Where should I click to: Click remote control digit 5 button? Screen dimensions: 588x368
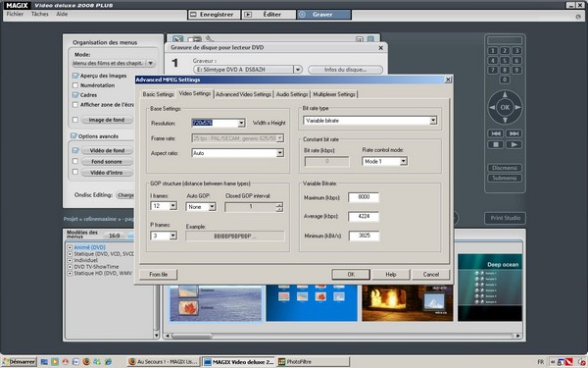tap(505, 61)
